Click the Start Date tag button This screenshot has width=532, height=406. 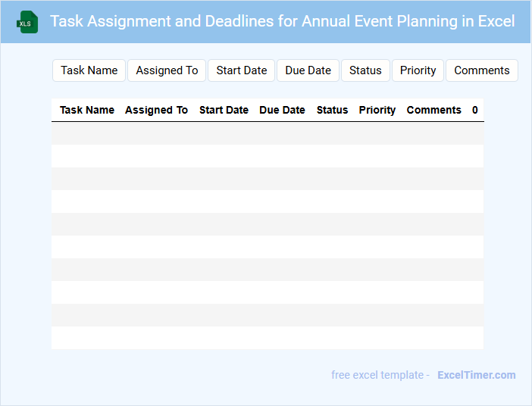242,70
